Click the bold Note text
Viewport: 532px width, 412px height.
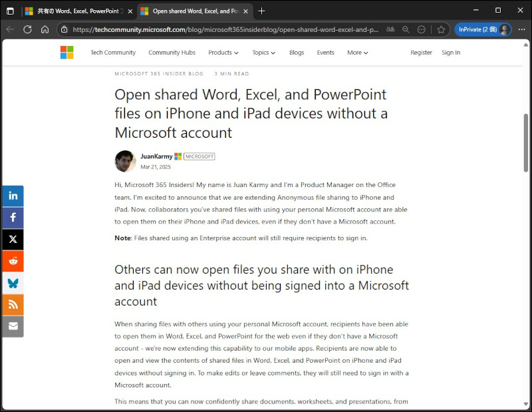click(x=122, y=238)
